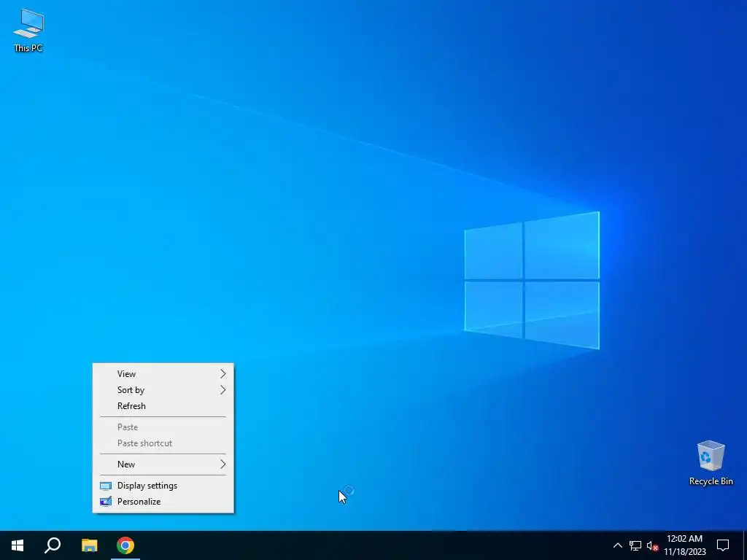
Task: Show hidden system tray icons
Action: pos(617,545)
